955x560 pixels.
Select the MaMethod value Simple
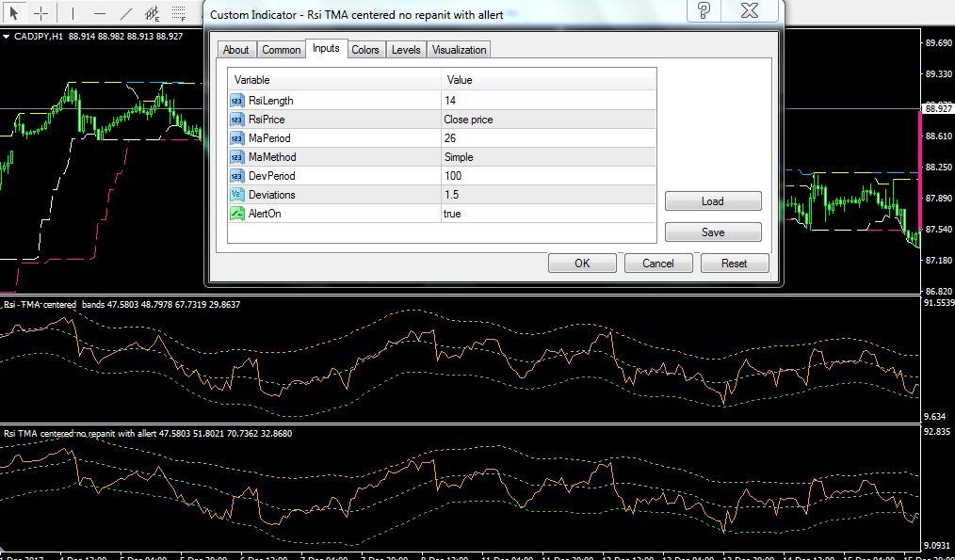(x=549, y=157)
